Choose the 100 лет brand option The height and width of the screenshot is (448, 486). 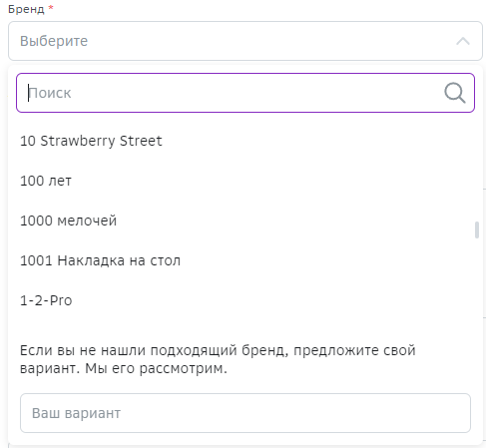[x=46, y=181]
